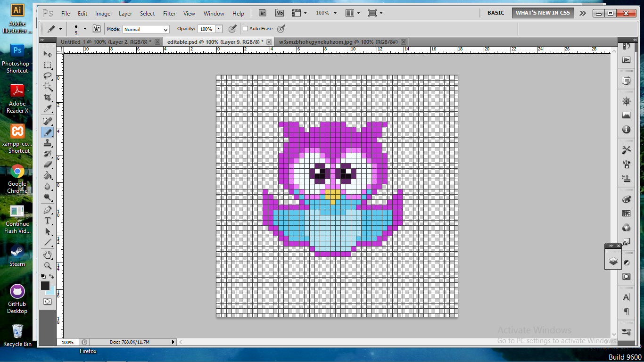644x362 pixels.
Task: Open the Image menu
Action: click(x=103, y=14)
